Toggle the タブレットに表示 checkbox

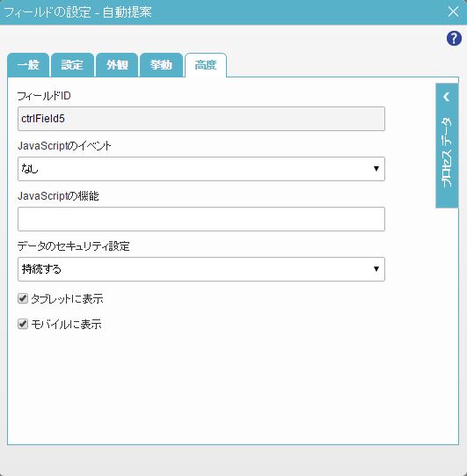23,298
